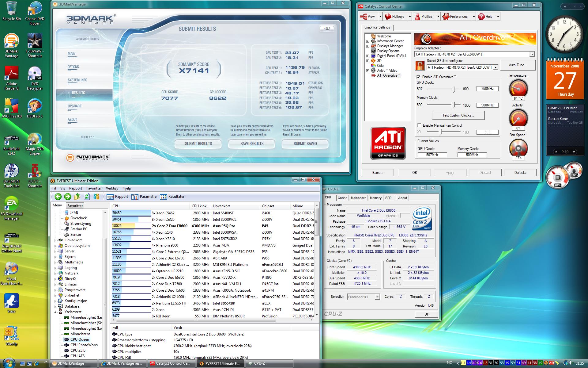Screen dimensions: 588x368
Task: Open the Recycle Bin desktop icon
Action: [12, 11]
